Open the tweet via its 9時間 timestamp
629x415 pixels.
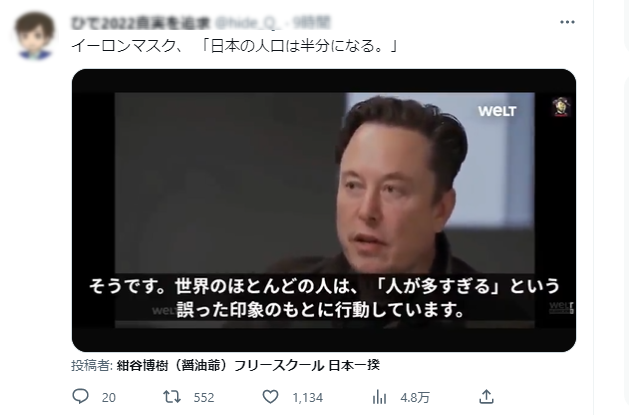tap(311, 24)
